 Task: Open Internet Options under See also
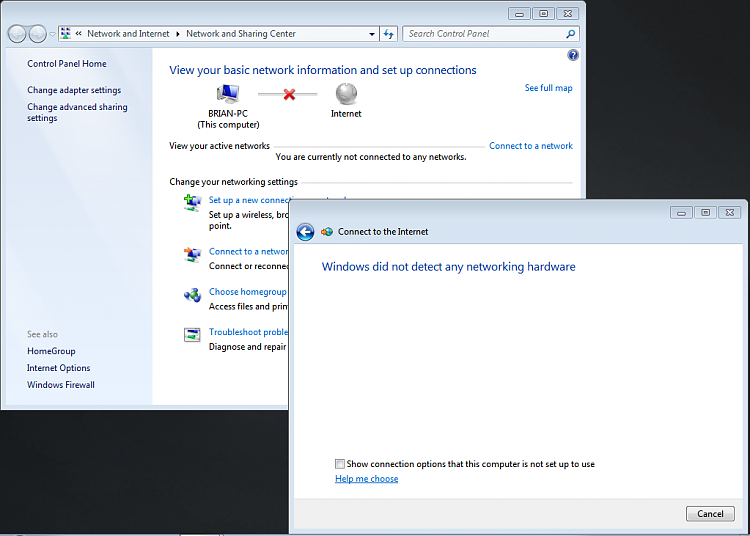pos(58,368)
